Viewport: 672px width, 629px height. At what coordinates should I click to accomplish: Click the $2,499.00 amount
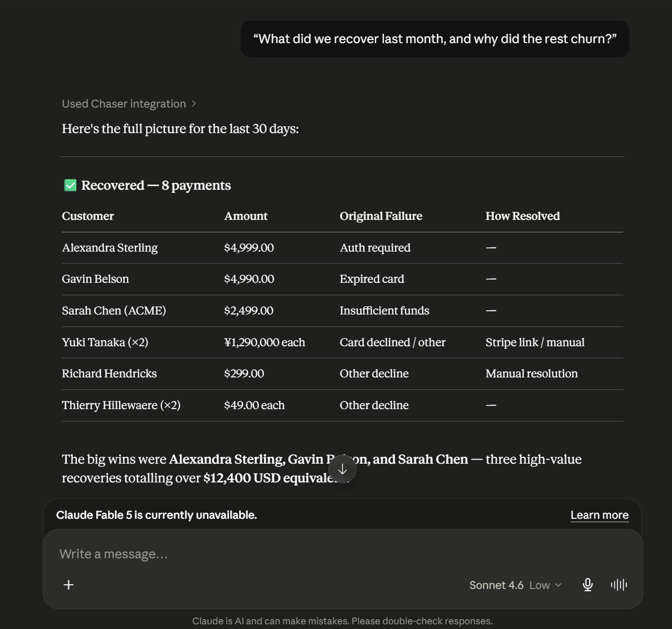pos(248,311)
